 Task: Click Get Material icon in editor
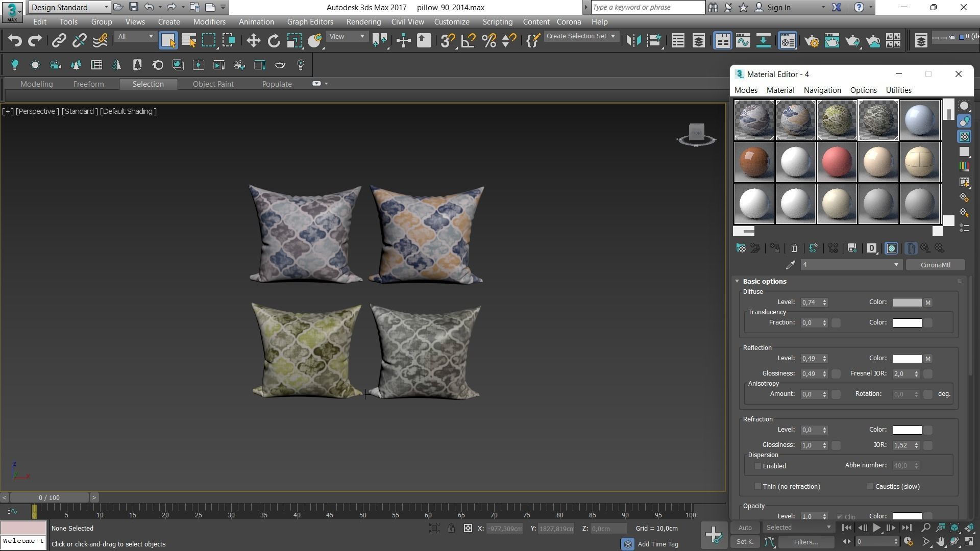741,248
